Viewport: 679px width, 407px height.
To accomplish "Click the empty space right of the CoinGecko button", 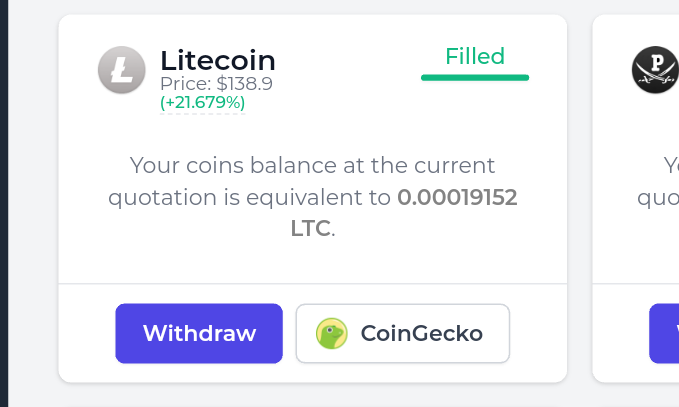I will click(x=538, y=333).
